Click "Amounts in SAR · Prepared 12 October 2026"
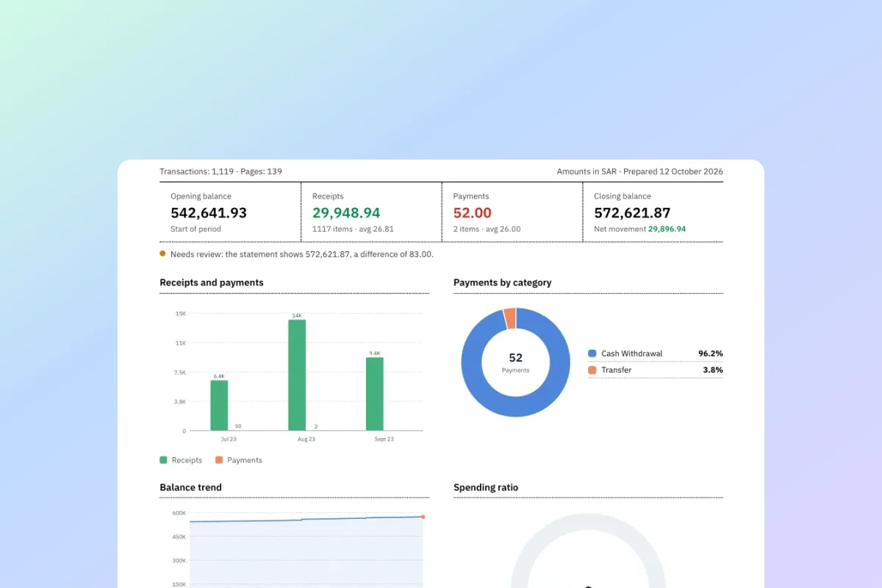Viewport: 882px width, 588px height. click(x=639, y=171)
